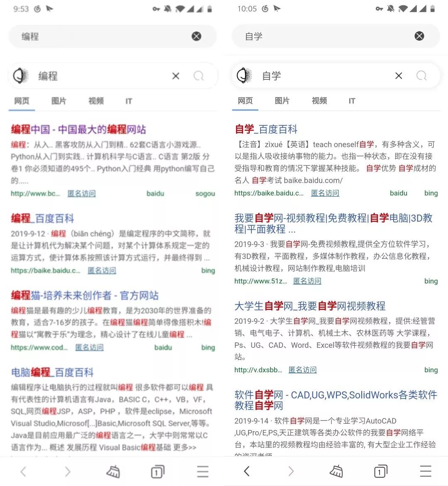Open the 自学_百度百科 result
448x486 pixels.
[x=266, y=129]
